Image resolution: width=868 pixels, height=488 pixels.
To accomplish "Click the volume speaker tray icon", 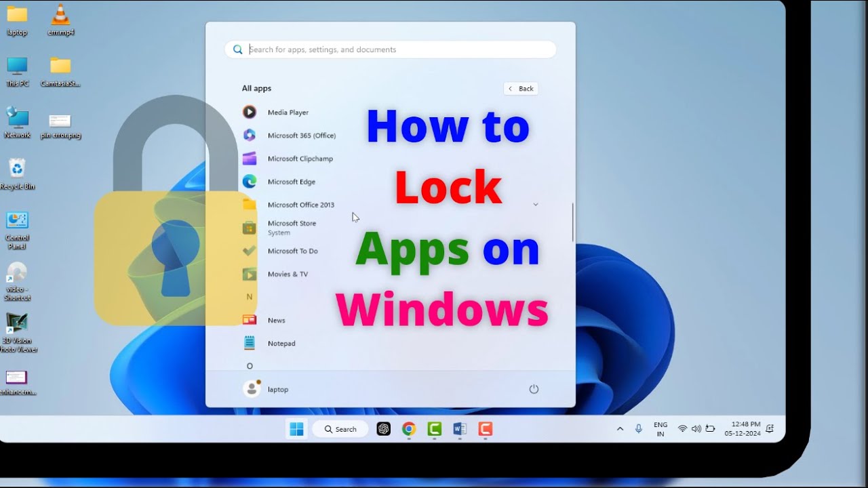I will 696,429.
